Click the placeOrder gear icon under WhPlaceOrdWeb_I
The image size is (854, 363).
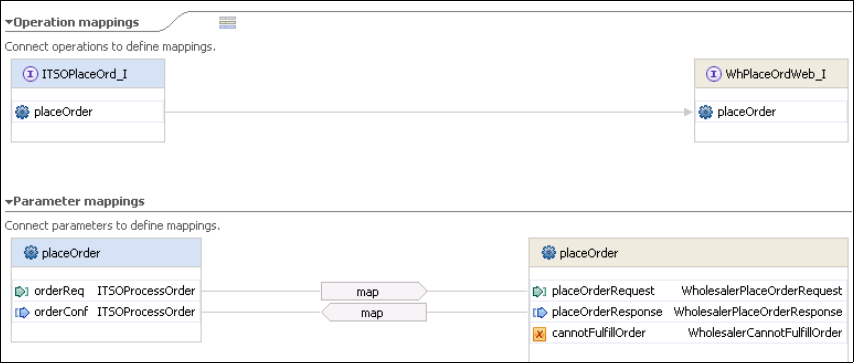[706, 112]
